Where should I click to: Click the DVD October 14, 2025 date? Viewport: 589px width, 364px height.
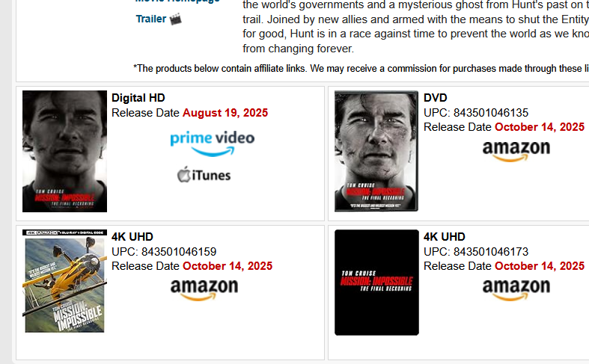(x=540, y=127)
